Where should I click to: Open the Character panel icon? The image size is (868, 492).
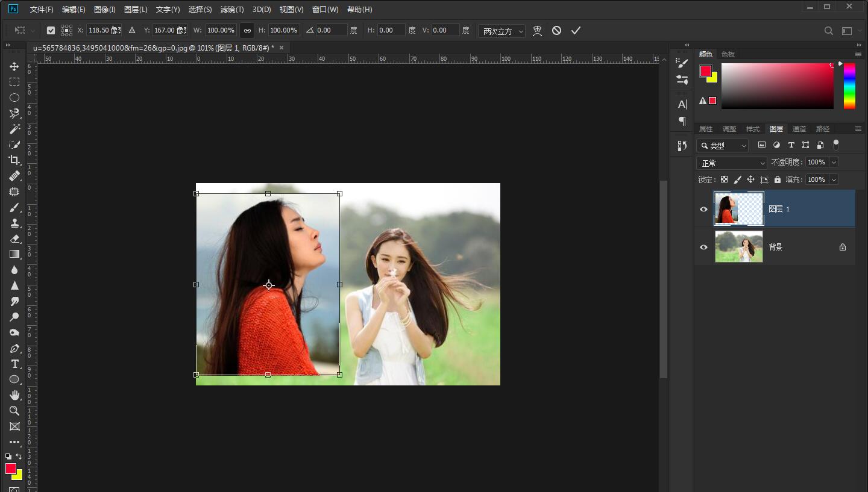click(682, 104)
